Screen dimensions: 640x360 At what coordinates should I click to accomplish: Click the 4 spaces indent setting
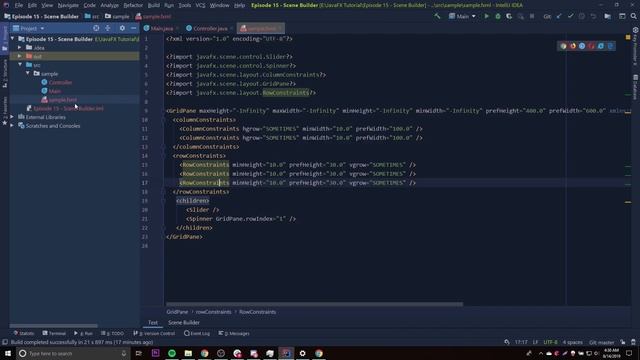click(573, 342)
